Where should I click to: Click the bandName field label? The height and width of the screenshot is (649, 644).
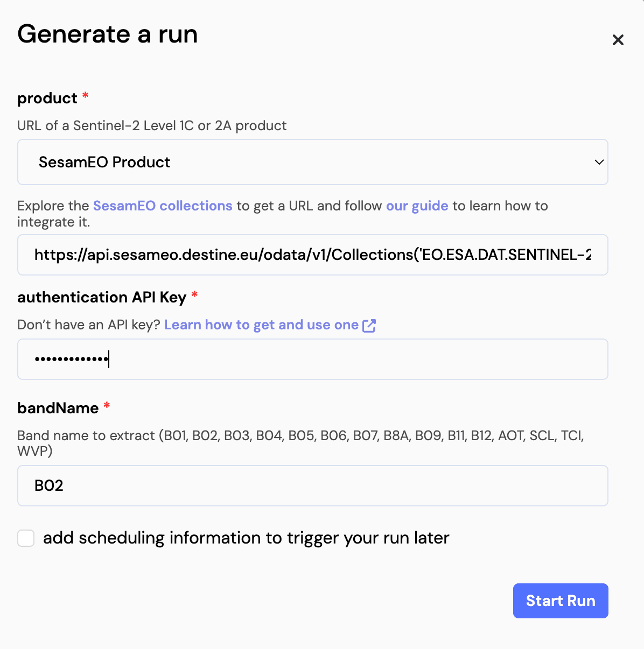[x=58, y=408]
